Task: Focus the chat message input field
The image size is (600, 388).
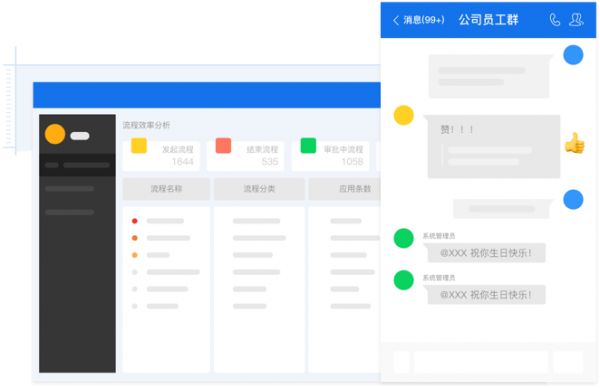Action: 481,361
